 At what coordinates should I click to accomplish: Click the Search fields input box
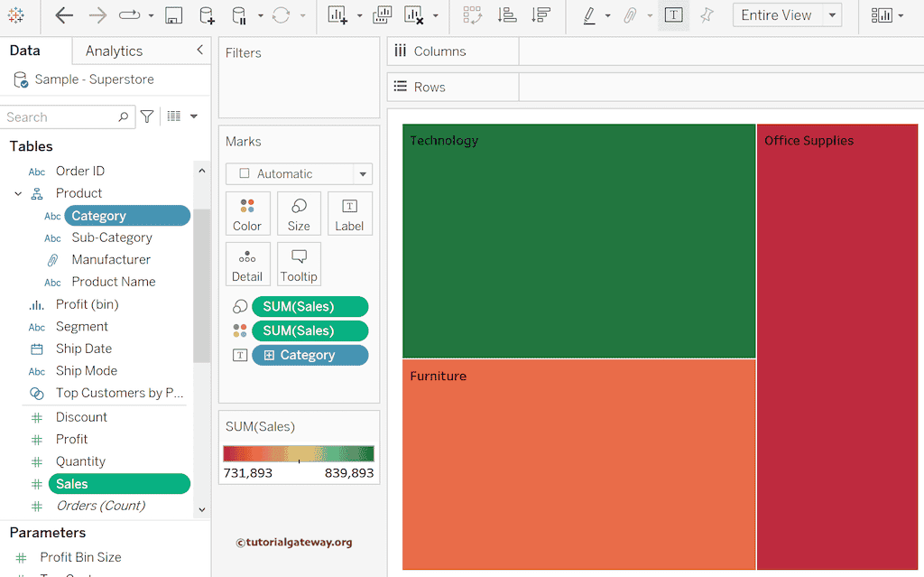pyautogui.click(x=60, y=116)
